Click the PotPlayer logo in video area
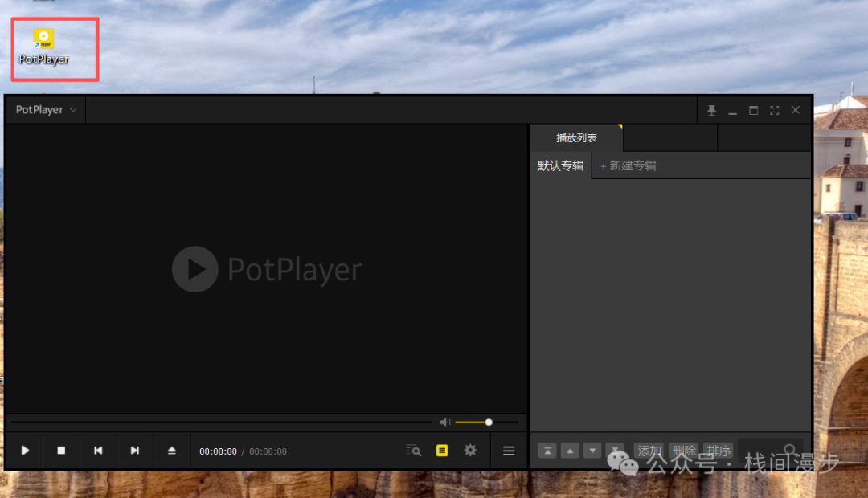 coord(267,269)
